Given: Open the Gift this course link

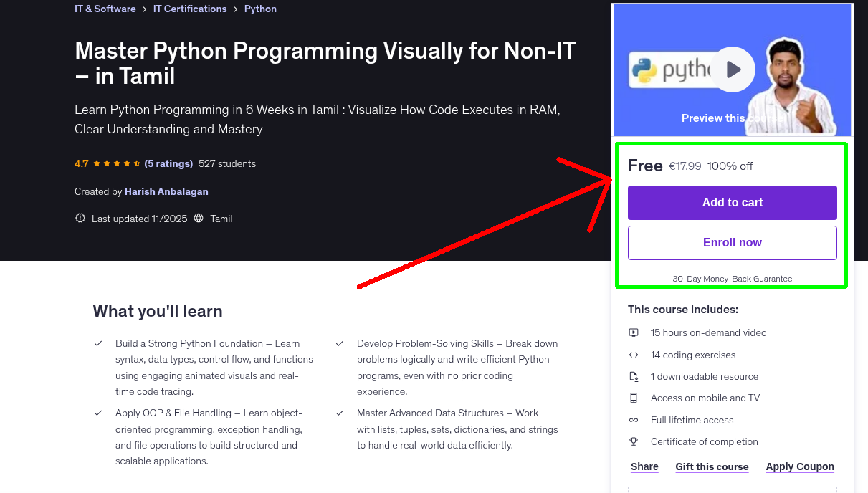Looking at the screenshot, I should pyautogui.click(x=712, y=466).
